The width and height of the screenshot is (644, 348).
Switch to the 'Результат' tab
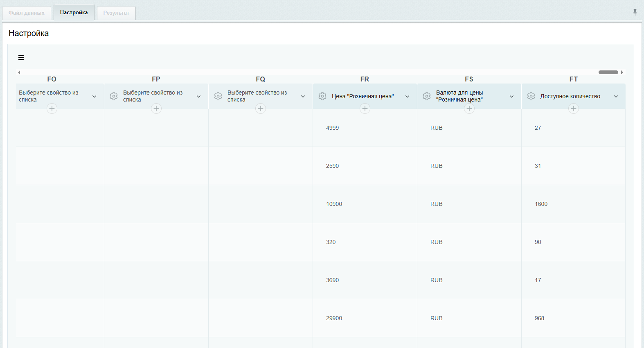point(116,13)
